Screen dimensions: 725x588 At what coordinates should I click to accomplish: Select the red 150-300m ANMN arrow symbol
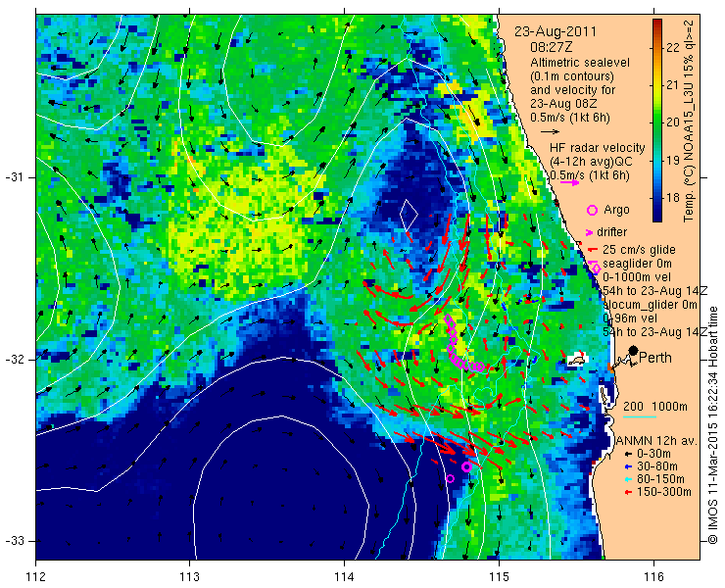coord(627,492)
